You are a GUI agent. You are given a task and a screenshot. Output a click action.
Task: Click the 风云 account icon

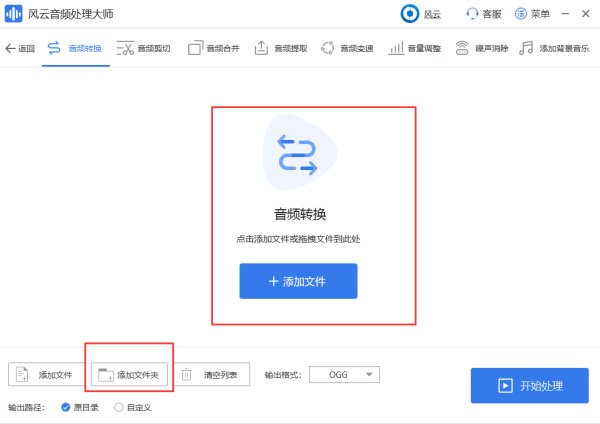pos(410,14)
